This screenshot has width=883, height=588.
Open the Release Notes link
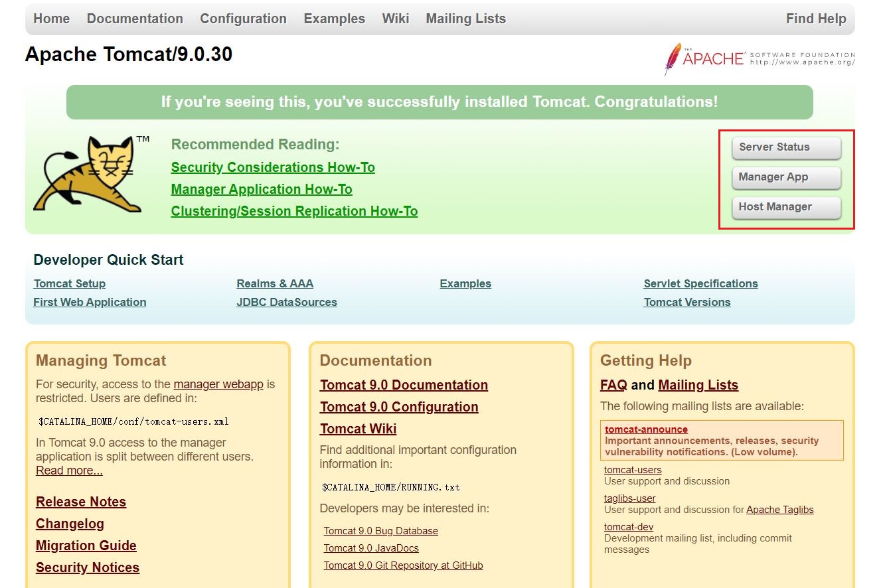[x=81, y=502]
